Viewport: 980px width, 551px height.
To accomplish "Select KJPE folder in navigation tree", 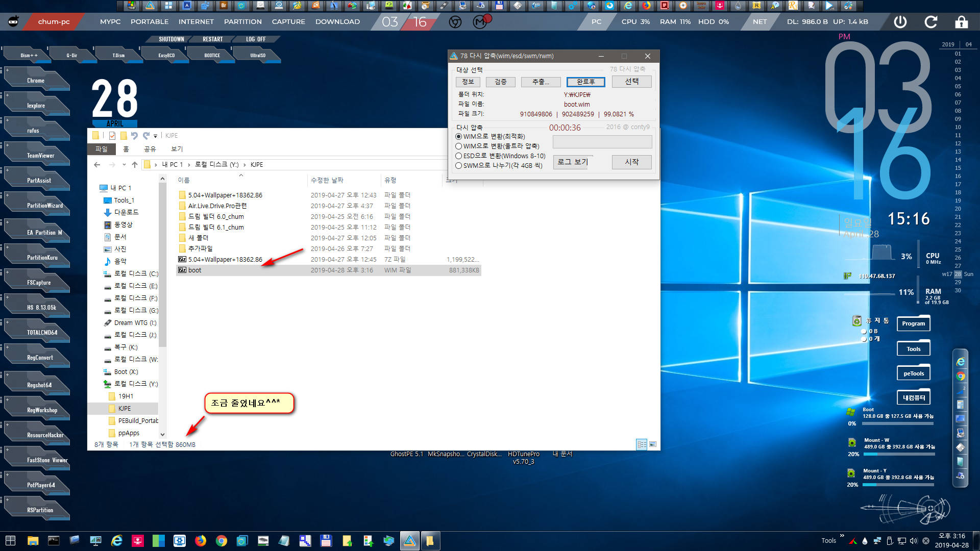I will (x=124, y=409).
